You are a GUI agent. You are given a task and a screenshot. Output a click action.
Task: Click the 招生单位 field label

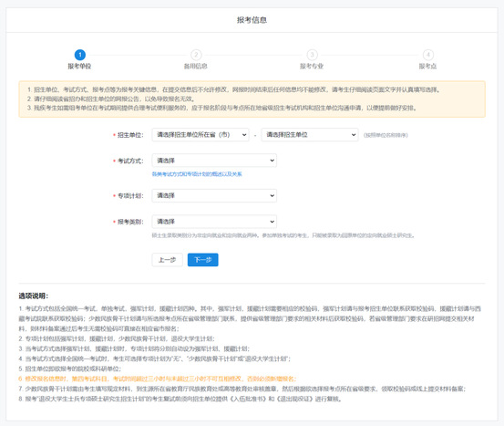[130, 135]
